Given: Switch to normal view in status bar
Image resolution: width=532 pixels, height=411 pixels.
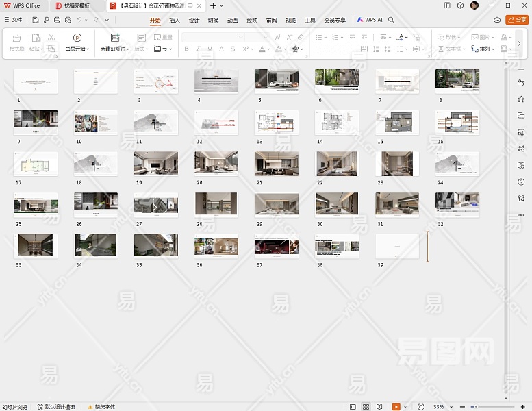Looking at the screenshot, I should [x=353, y=407].
